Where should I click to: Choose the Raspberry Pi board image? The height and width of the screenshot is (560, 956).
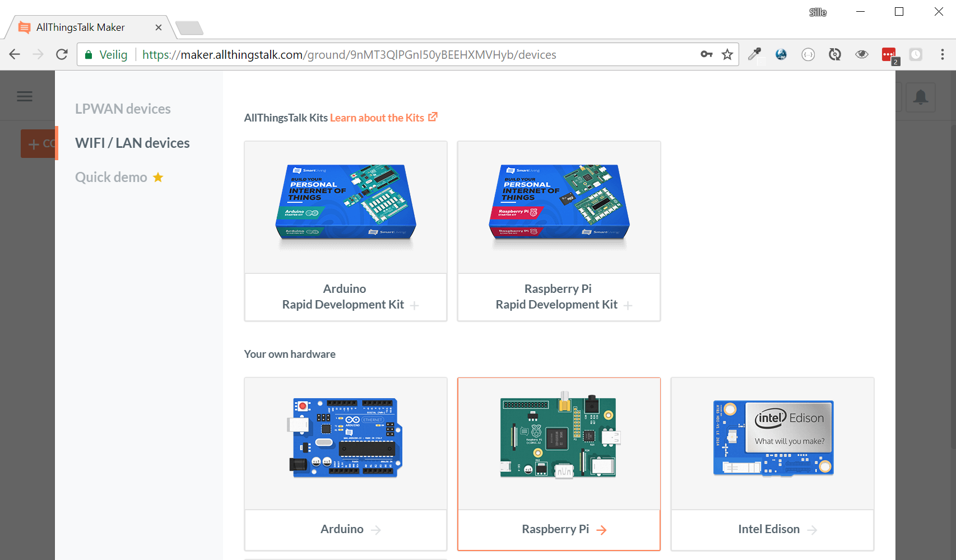tap(559, 444)
